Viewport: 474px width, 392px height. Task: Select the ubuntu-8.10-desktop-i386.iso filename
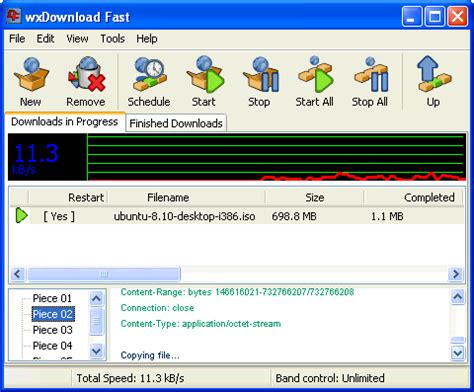pos(184,216)
